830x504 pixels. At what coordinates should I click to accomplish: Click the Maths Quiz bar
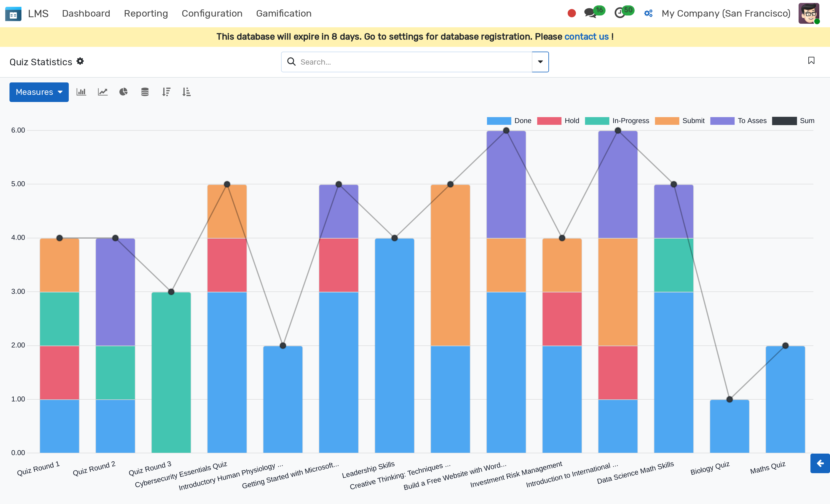point(786,399)
